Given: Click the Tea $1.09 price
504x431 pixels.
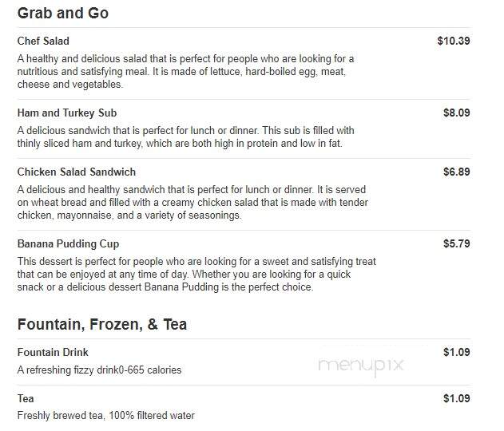Looking at the screenshot, I should (x=456, y=398).
